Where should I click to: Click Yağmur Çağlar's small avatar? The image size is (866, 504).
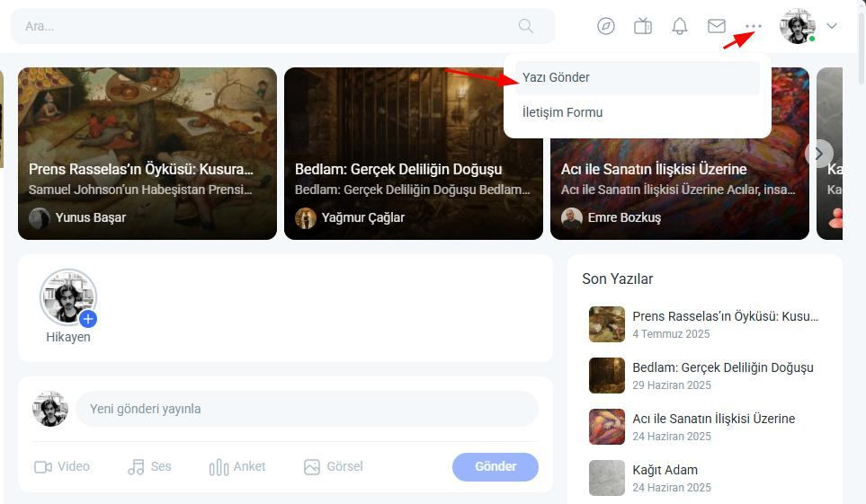click(x=306, y=218)
